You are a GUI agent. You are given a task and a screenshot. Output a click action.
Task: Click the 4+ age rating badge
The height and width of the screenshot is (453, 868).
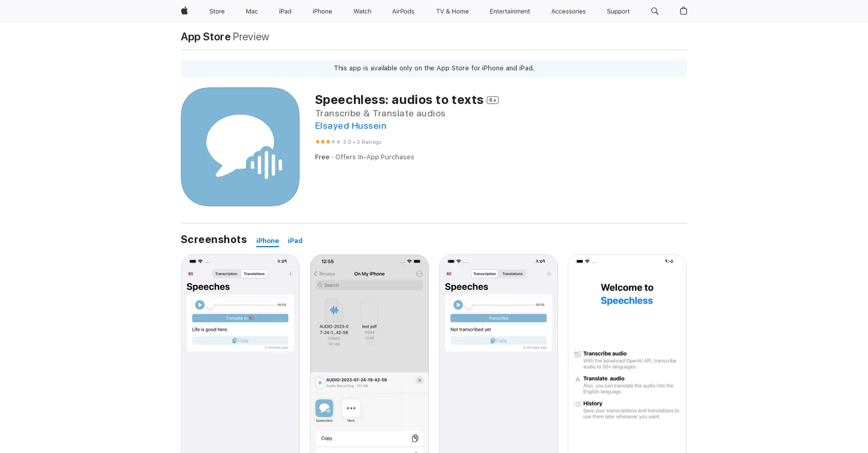click(x=493, y=100)
